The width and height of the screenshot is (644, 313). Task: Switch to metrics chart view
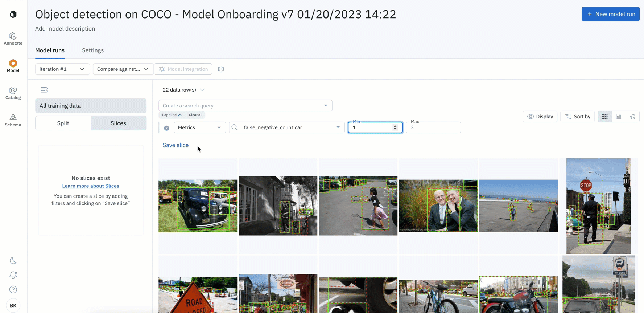pyautogui.click(x=619, y=117)
